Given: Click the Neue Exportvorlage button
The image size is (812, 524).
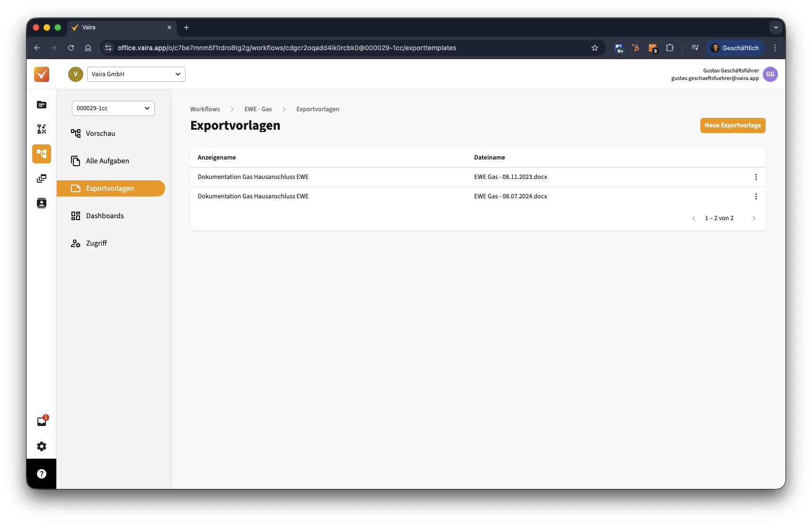Looking at the screenshot, I should (733, 125).
